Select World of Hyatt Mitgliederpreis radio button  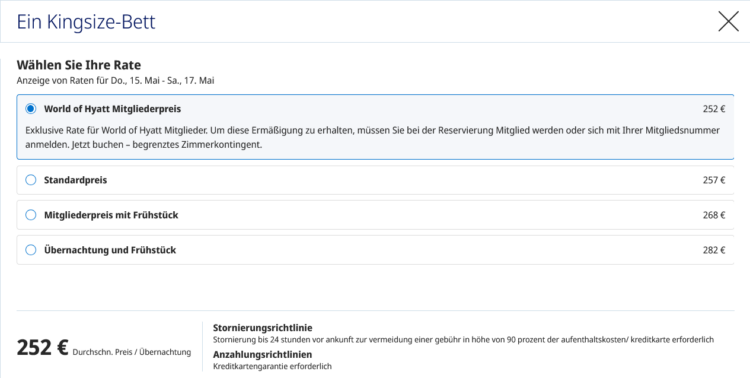[31, 109]
